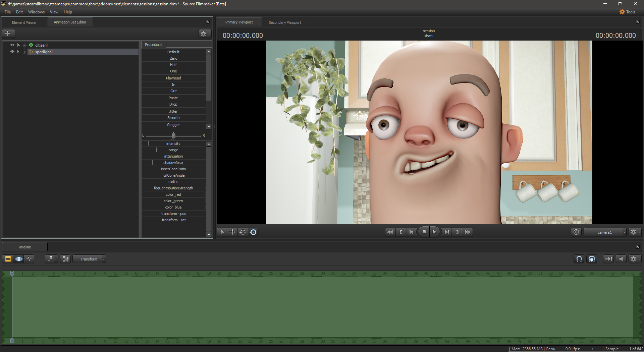Screen dimensions: 644x352
Task: Apply the Stagger procedural preset
Action: (x=173, y=125)
